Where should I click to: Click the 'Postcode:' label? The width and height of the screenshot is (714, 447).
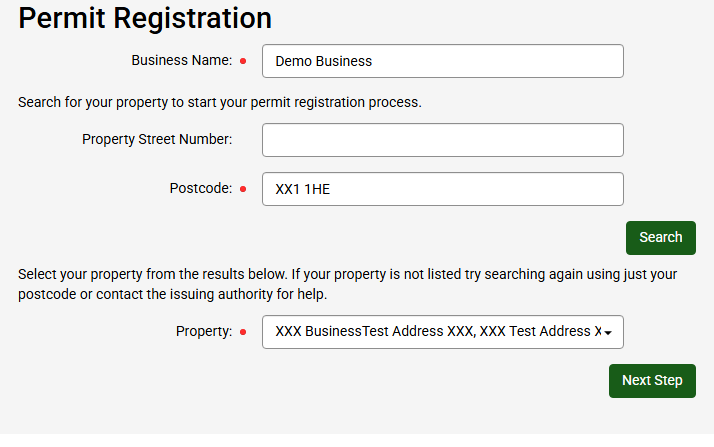click(200, 188)
